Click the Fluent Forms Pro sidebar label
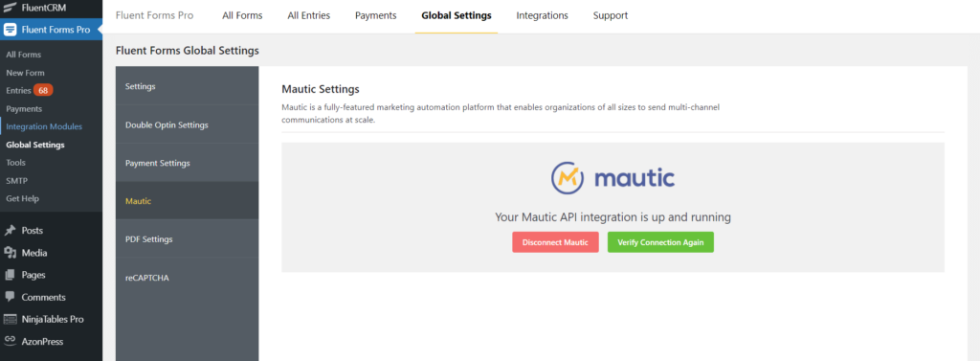The height and width of the screenshot is (361, 980). coord(56,30)
